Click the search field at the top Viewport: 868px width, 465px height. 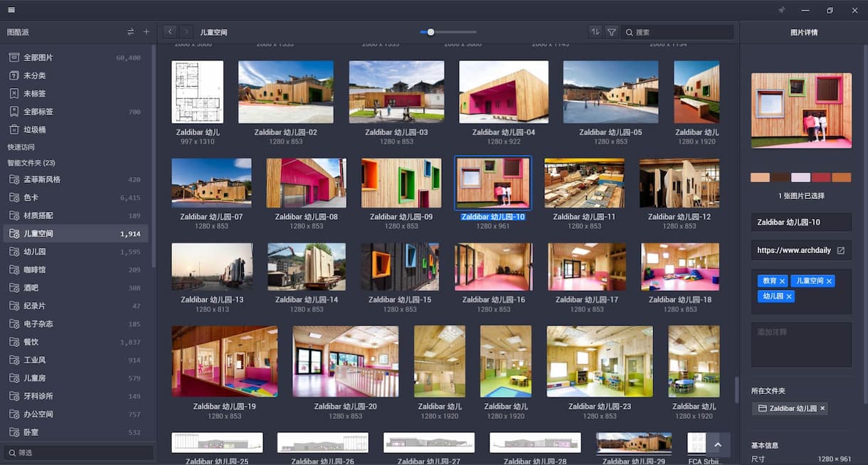(679, 32)
